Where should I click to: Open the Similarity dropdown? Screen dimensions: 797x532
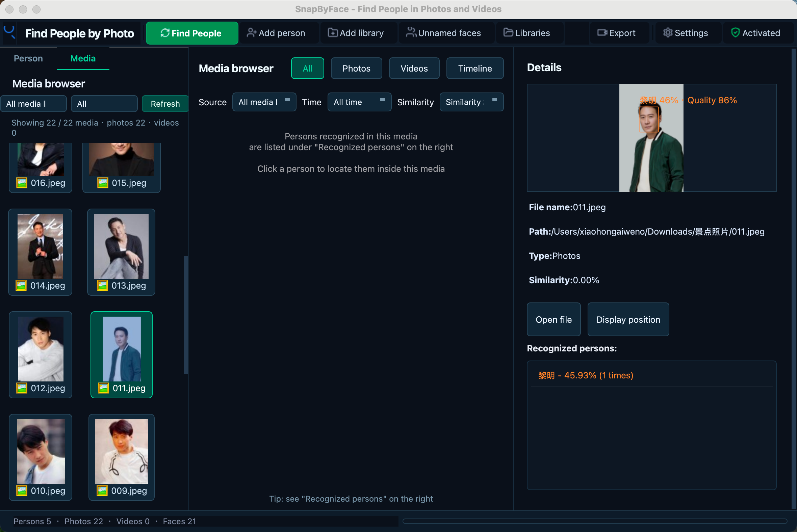(471, 102)
